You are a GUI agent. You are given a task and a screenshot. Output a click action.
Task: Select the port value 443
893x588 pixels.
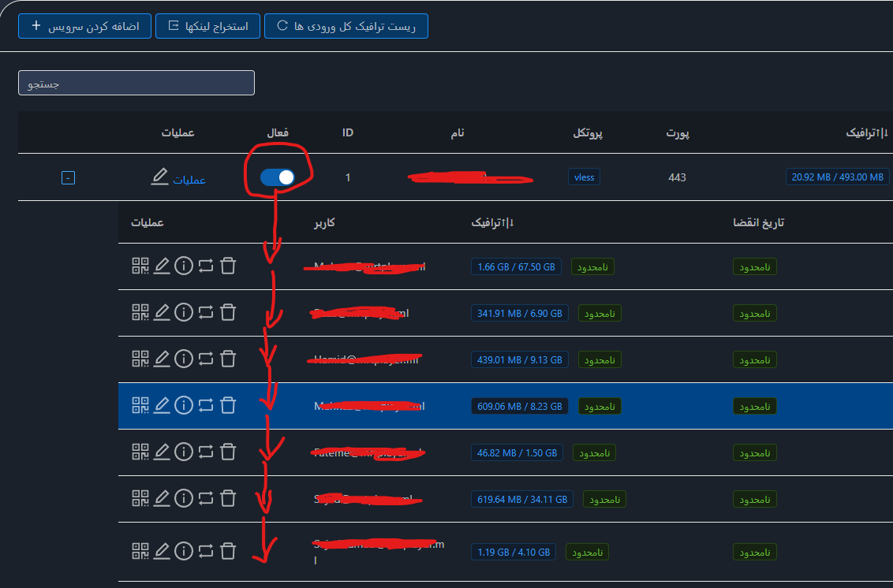(x=677, y=177)
